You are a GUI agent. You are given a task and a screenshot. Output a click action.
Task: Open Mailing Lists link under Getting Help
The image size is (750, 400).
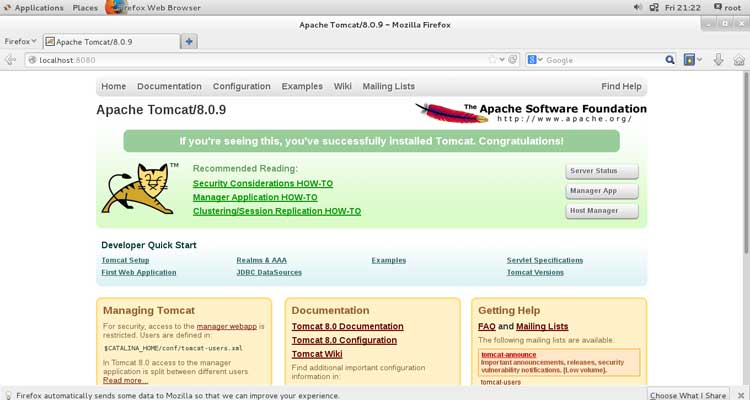coord(542,326)
